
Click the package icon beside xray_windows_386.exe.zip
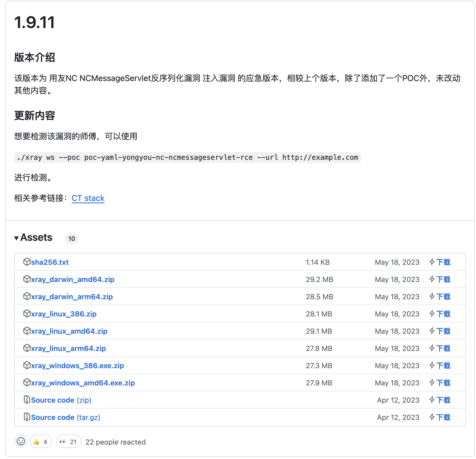click(x=27, y=365)
